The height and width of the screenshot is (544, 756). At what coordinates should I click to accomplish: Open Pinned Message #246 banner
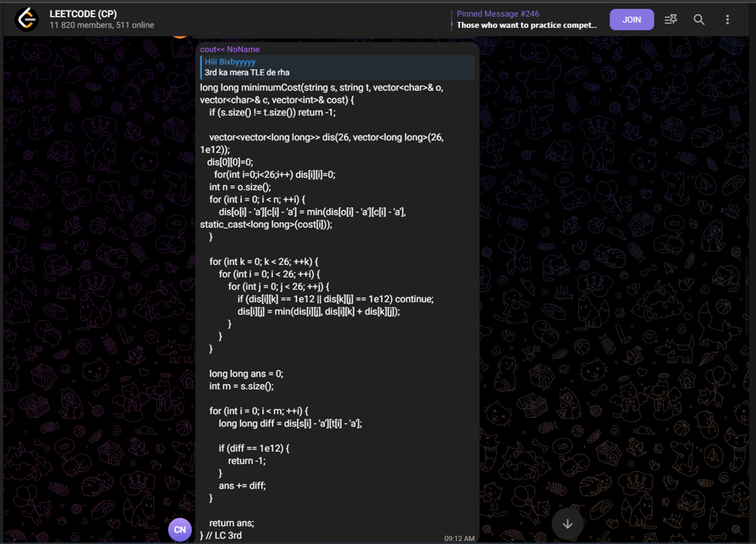526,20
